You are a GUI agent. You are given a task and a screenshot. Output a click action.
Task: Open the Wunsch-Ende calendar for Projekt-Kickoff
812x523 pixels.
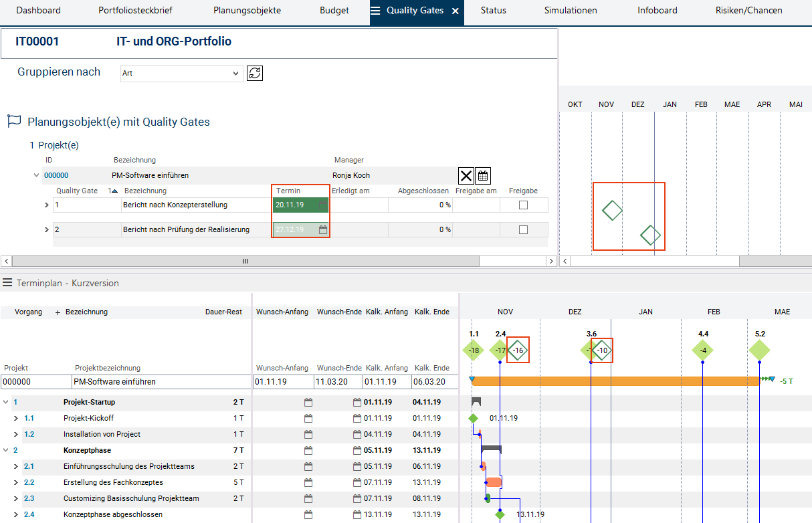[x=357, y=419]
